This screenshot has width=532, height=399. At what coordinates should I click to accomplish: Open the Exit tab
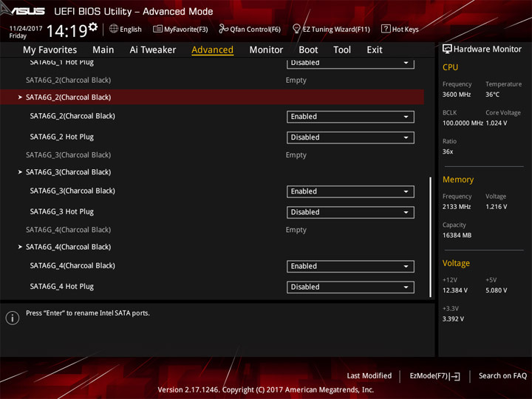tap(375, 50)
